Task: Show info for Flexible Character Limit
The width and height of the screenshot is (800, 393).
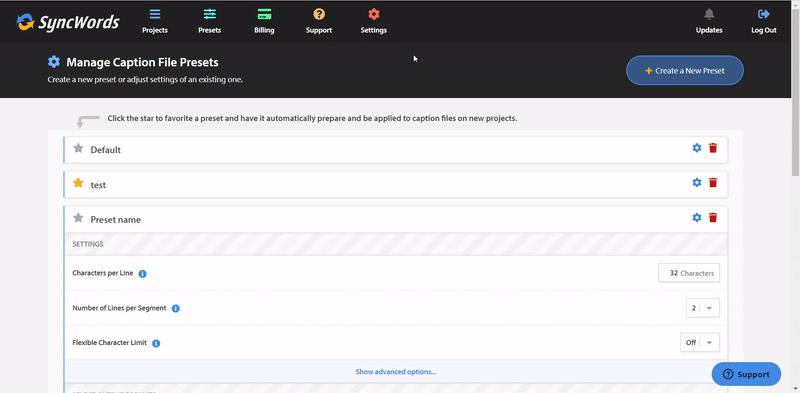Action: tap(157, 343)
